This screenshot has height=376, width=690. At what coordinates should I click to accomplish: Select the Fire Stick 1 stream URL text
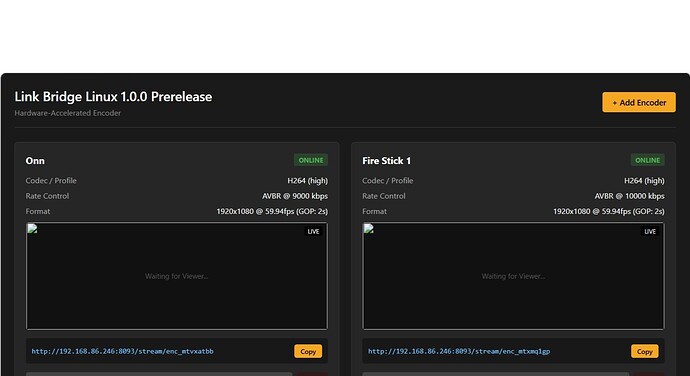(x=459, y=351)
